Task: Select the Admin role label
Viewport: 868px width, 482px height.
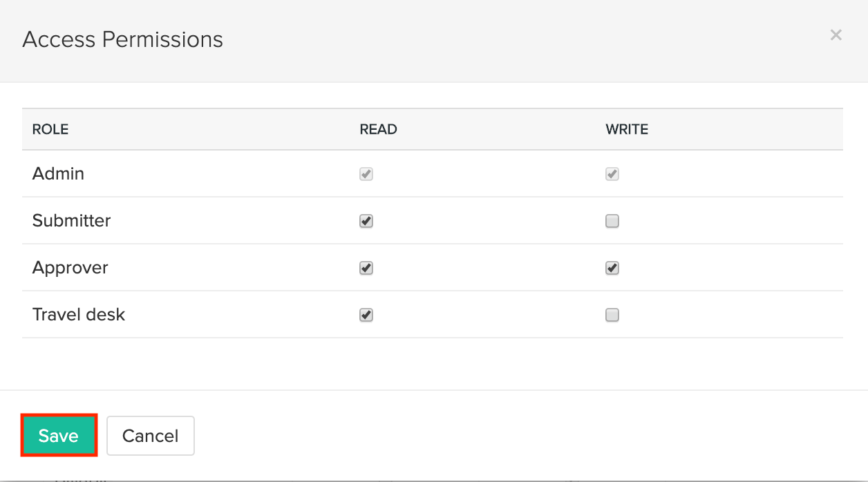Action: (58, 174)
